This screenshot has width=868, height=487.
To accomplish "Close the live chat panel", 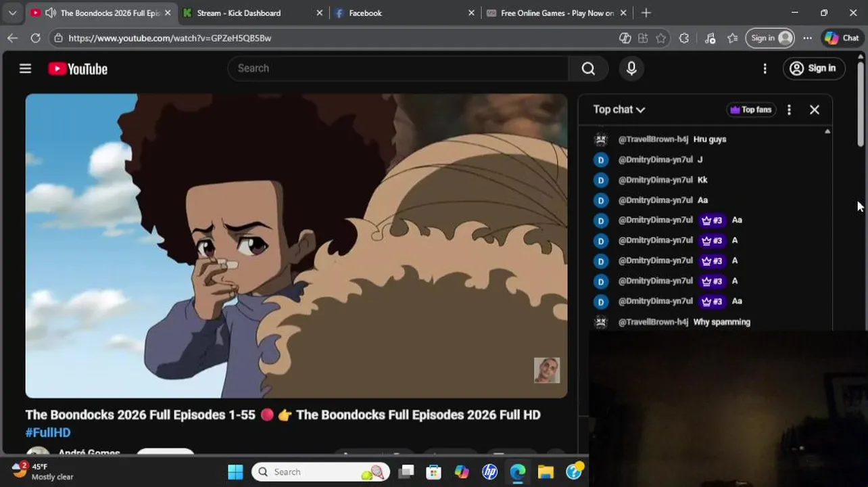I will click(815, 110).
